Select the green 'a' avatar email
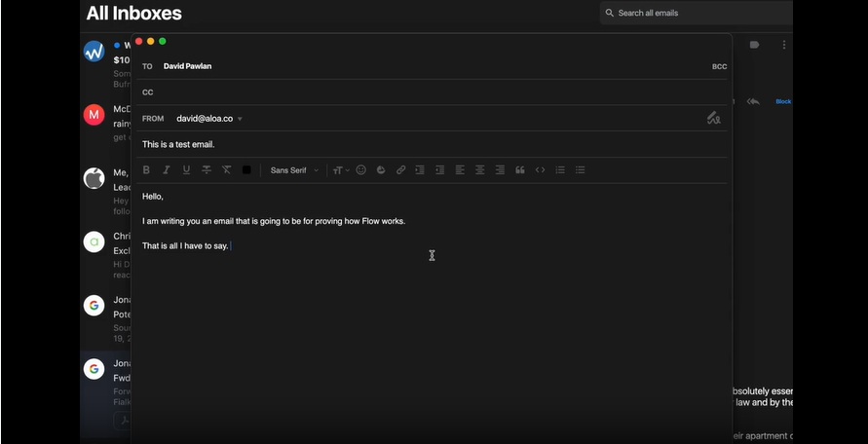Screen dimensions: 868x444 coord(94,241)
